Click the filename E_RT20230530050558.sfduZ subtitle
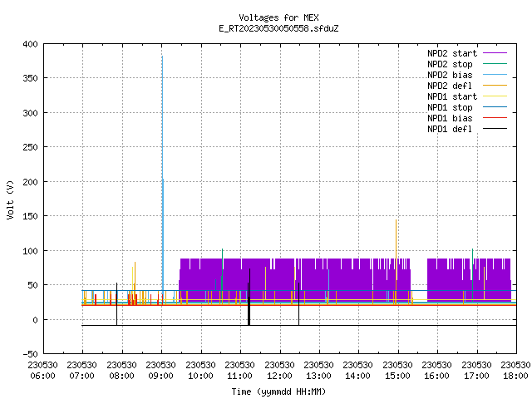532x399 pixels. 278,28
